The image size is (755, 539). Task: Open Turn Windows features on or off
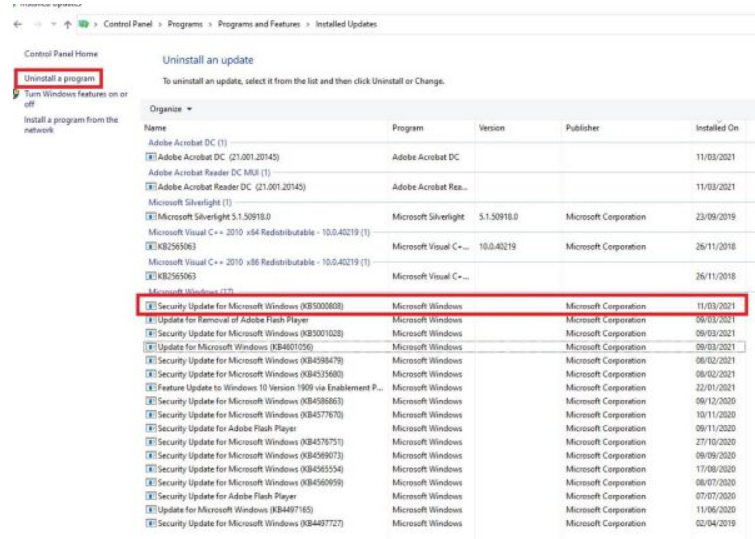[76, 99]
